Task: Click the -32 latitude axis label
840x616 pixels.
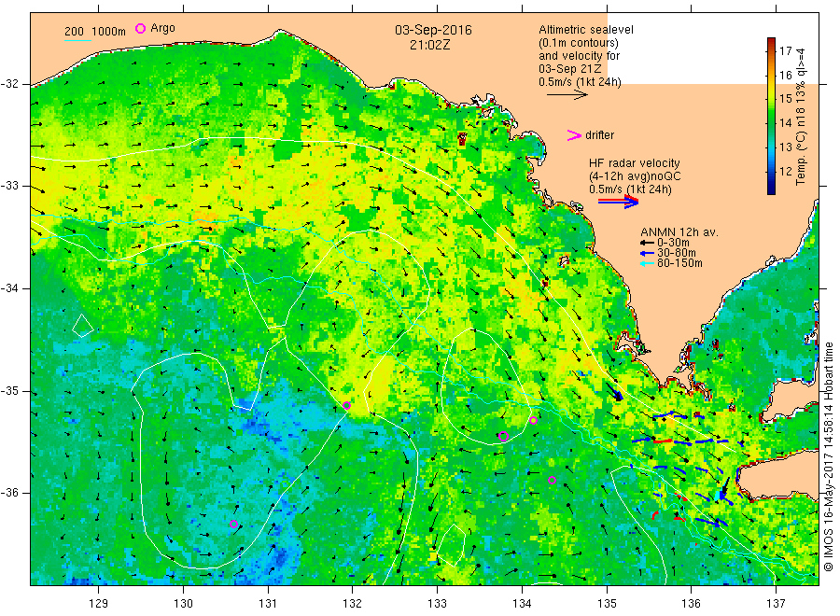Action: 9,84
